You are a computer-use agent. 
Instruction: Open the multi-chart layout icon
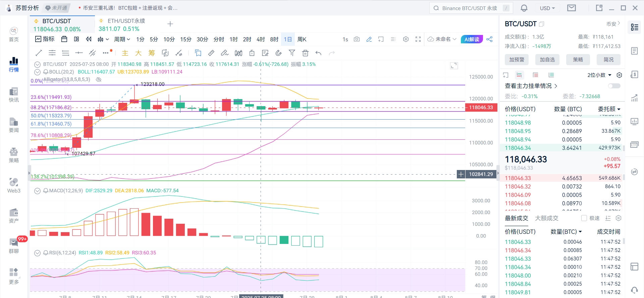click(x=76, y=39)
